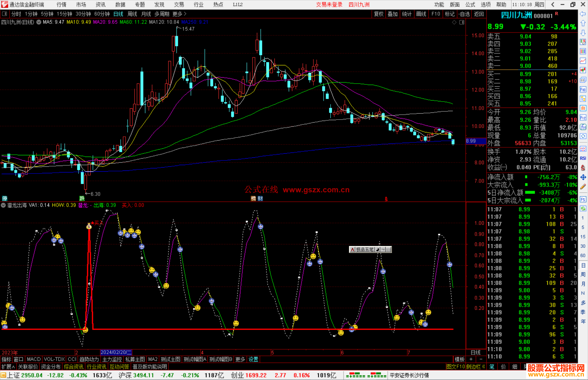Viewport: 588px width, 380px height.
Task: Click the line chart icon in sidebar
Action: [583, 61]
